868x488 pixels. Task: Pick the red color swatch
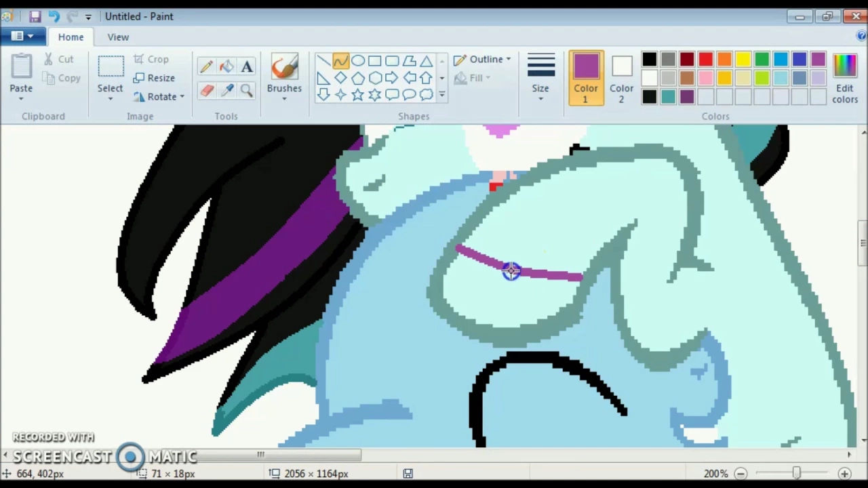tap(705, 60)
